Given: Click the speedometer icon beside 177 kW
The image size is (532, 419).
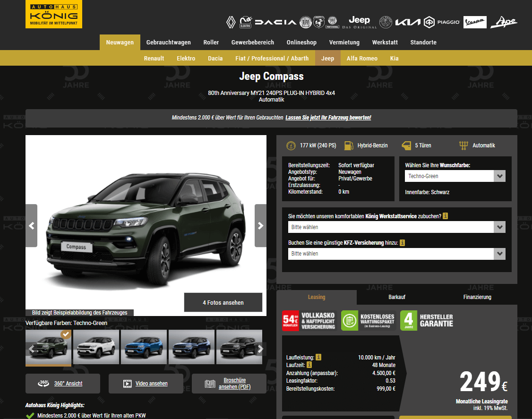Looking at the screenshot, I should (x=291, y=145).
